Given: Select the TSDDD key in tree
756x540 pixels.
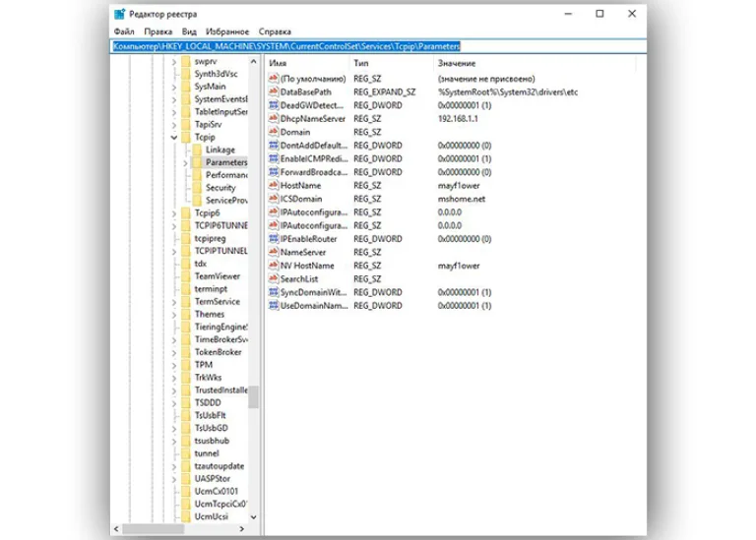Looking at the screenshot, I should tap(208, 402).
